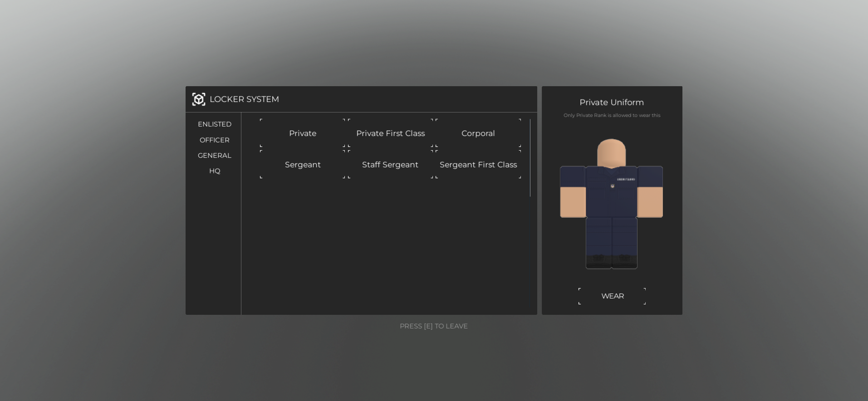Open the ENLISTED rank category

[215, 124]
